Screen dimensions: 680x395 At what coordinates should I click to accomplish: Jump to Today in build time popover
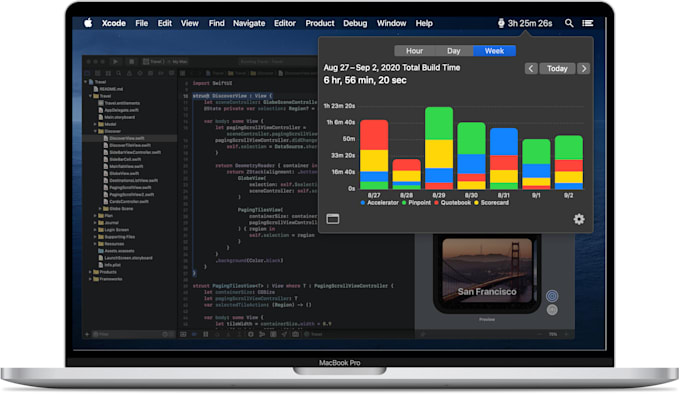click(x=557, y=69)
